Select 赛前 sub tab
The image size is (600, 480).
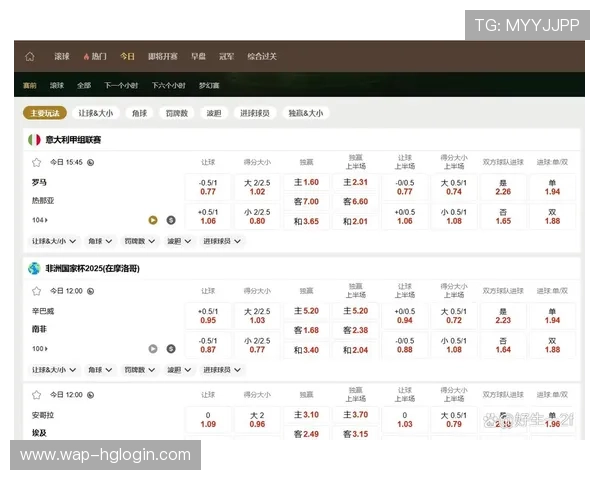29,85
